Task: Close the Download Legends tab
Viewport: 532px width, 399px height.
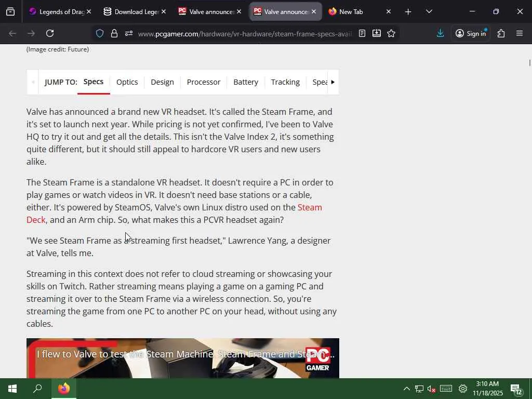Action: point(164,12)
